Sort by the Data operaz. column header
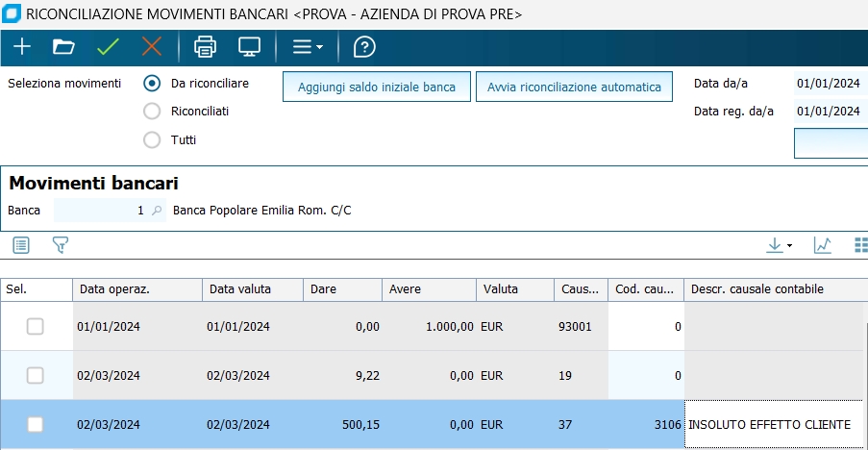Screen dimensions: 868x450 point(136,288)
